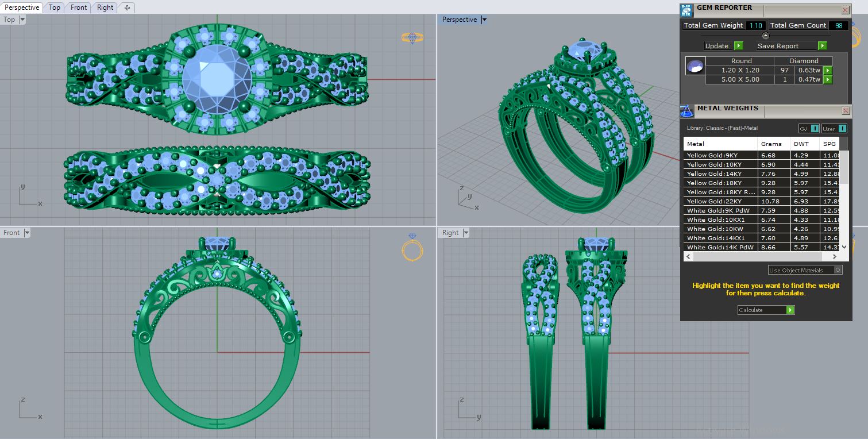Collapse the Gem Reporter header with round arrow
The image size is (868, 439).
point(765,36)
